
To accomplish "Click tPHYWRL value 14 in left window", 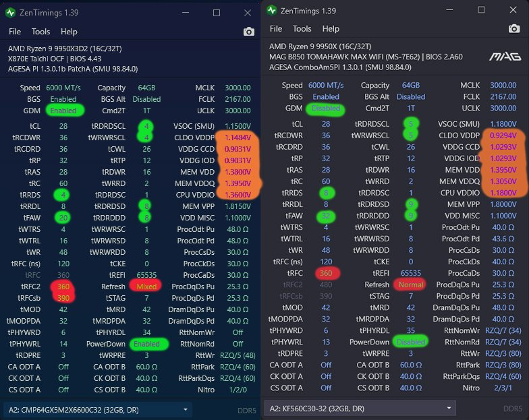I will [63, 344].
